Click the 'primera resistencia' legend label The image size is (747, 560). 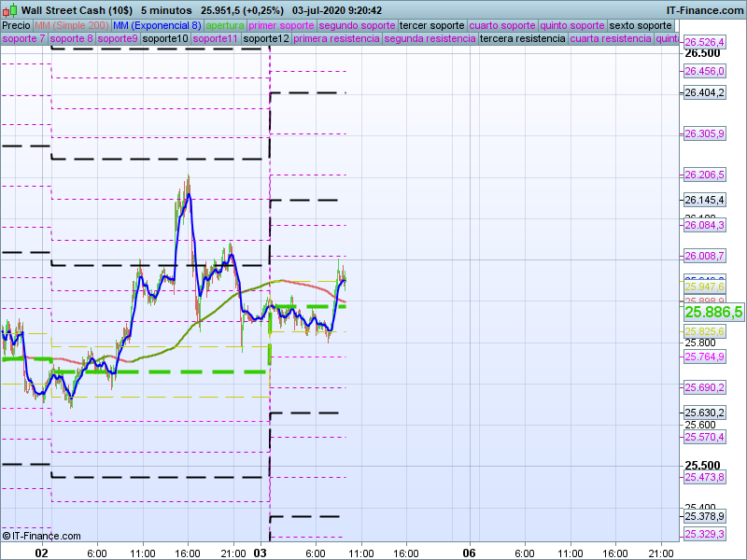tap(336, 39)
